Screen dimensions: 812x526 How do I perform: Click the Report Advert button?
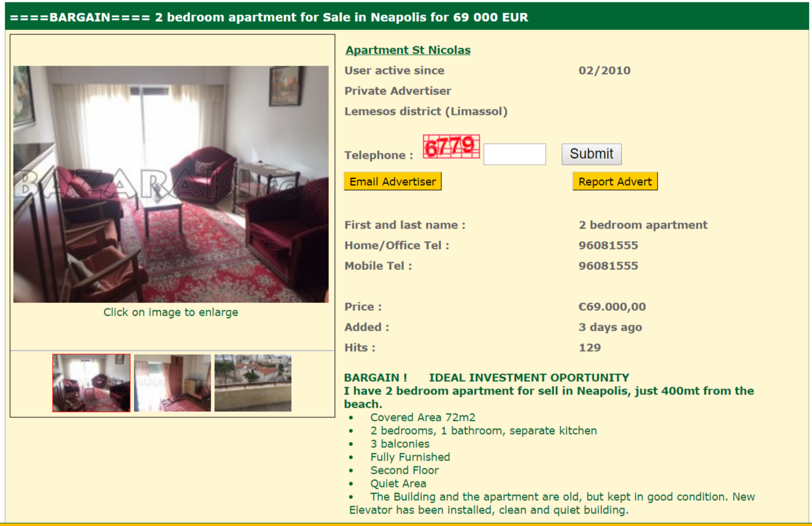click(615, 182)
